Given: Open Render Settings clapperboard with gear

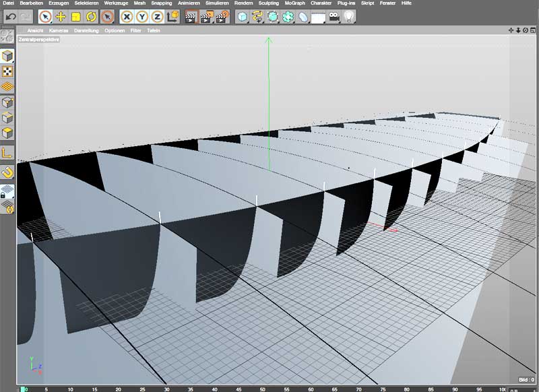Looking at the screenshot, I should click(222, 16).
